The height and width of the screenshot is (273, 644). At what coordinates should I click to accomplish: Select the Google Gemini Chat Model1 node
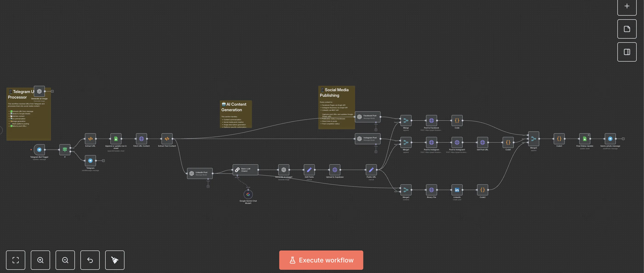tap(248, 194)
